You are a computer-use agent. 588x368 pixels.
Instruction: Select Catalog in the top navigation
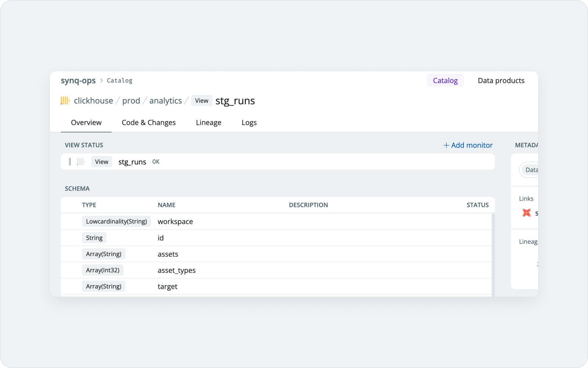(x=445, y=81)
